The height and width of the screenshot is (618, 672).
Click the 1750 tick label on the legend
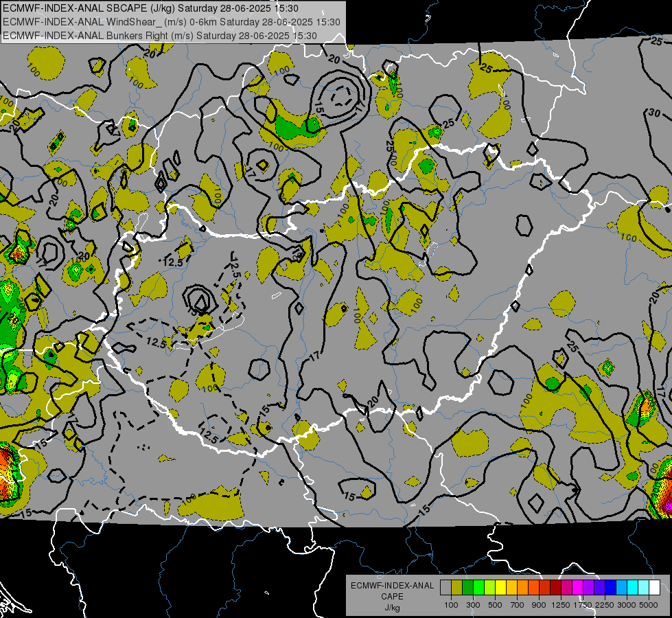click(x=583, y=605)
